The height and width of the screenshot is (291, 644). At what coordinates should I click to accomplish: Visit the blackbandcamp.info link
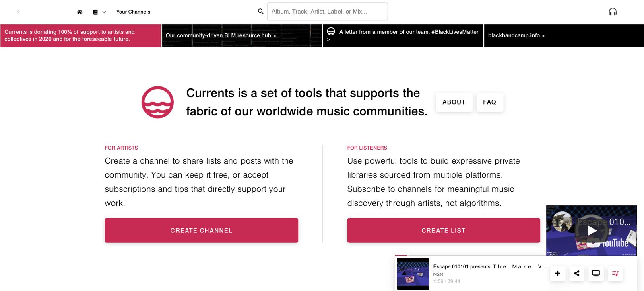pos(516,35)
